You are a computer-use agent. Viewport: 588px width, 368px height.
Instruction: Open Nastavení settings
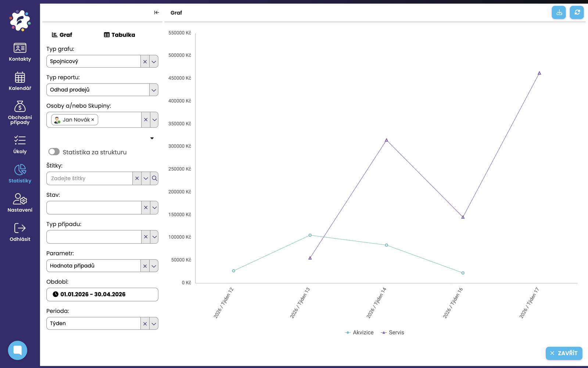click(20, 203)
